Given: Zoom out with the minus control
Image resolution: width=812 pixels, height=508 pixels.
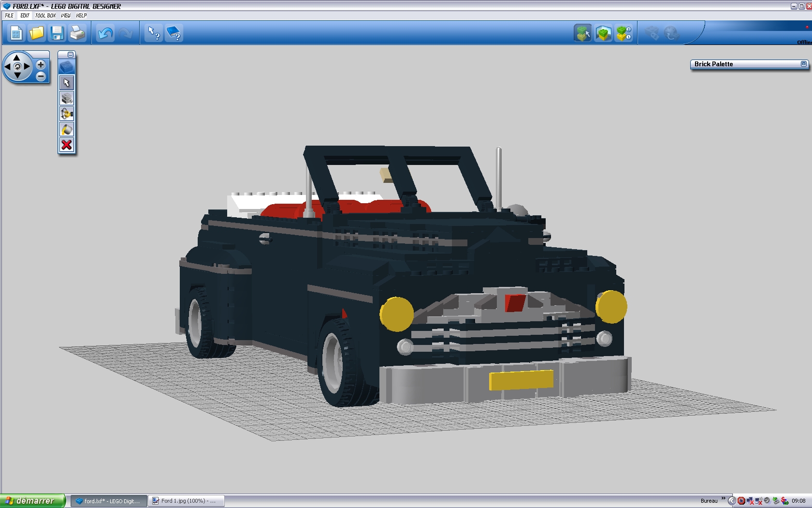Looking at the screenshot, I should [x=41, y=76].
